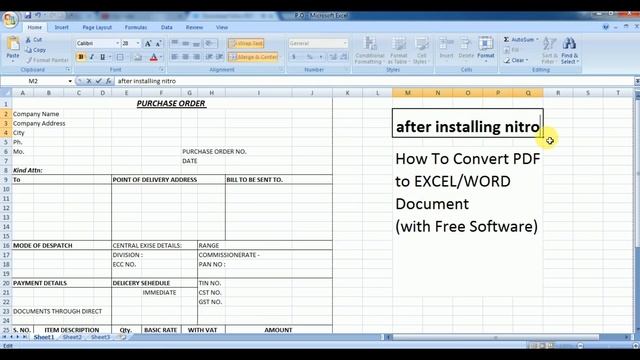Image resolution: width=640 pixels, height=360 pixels.
Task: Open the Sheet3 worksheet tab
Action: coord(100,337)
